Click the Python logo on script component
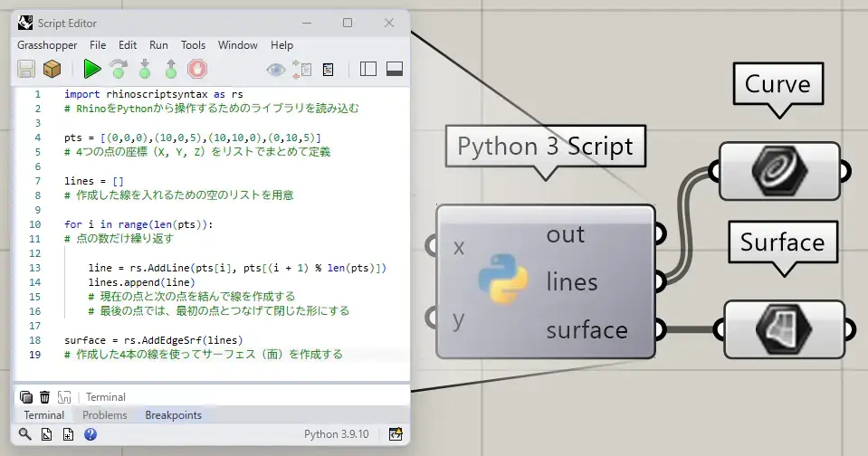868x456 pixels. (502, 279)
